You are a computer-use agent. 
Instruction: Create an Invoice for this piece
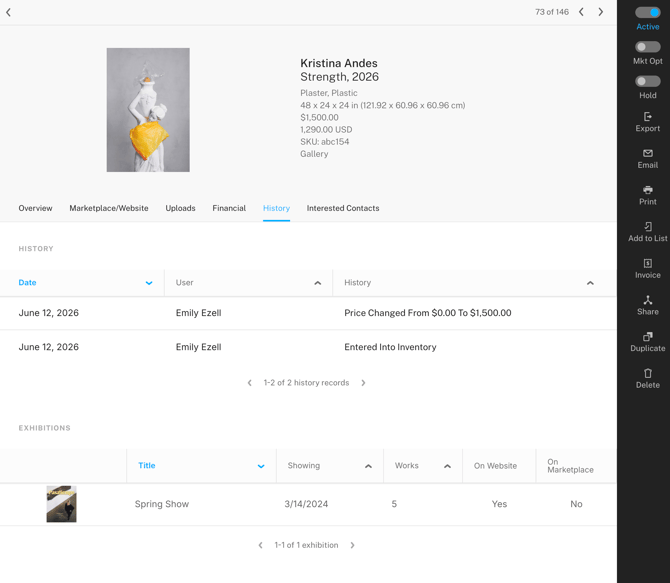[647, 269]
